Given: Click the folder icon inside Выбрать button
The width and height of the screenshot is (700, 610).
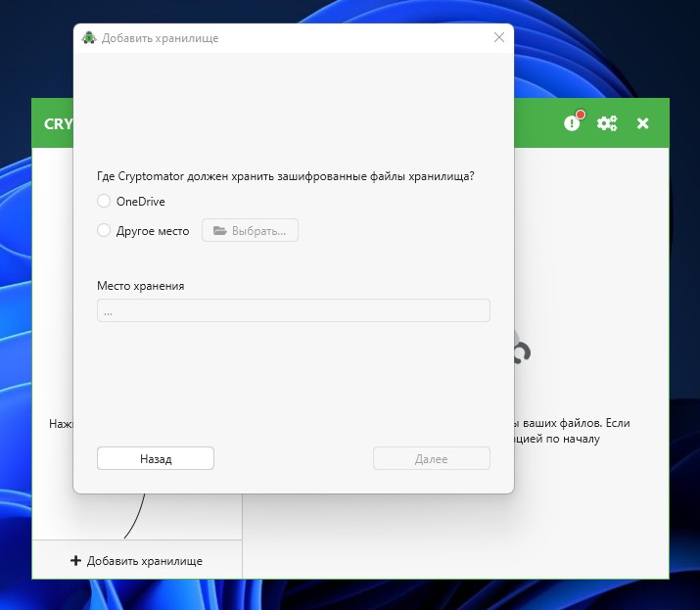Looking at the screenshot, I should 219,230.
